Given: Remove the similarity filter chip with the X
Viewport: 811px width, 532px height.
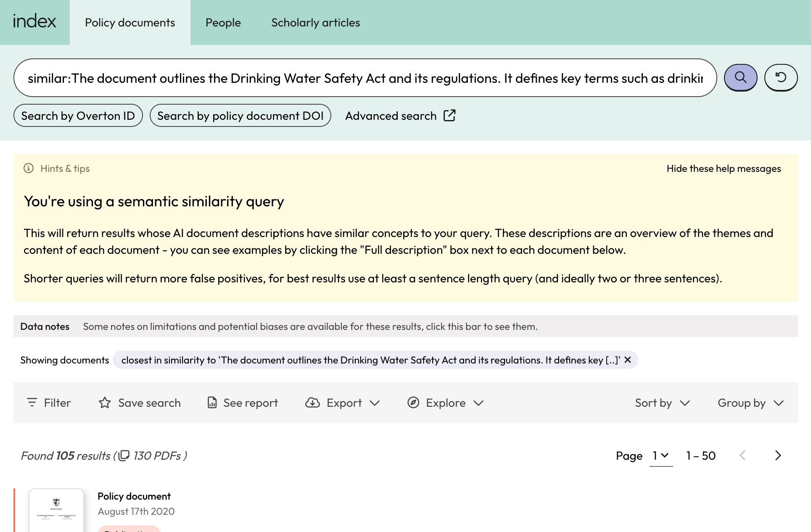Looking at the screenshot, I should pos(628,360).
